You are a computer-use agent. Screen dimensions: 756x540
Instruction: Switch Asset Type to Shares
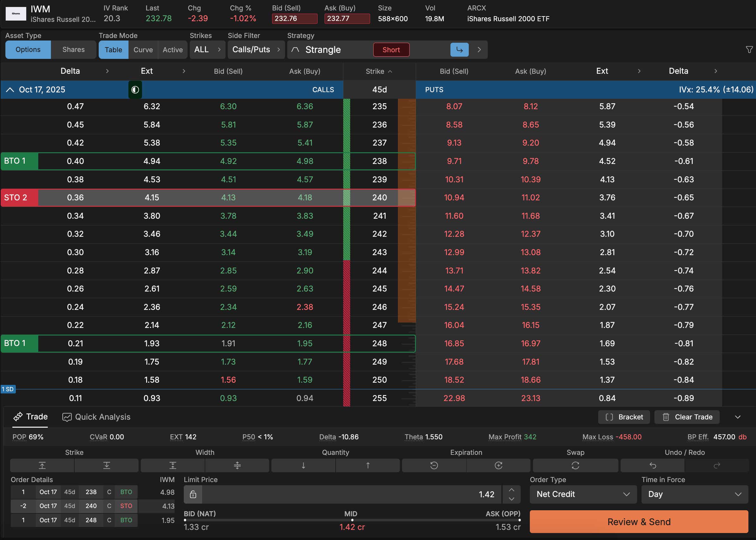[x=73, y=50]
